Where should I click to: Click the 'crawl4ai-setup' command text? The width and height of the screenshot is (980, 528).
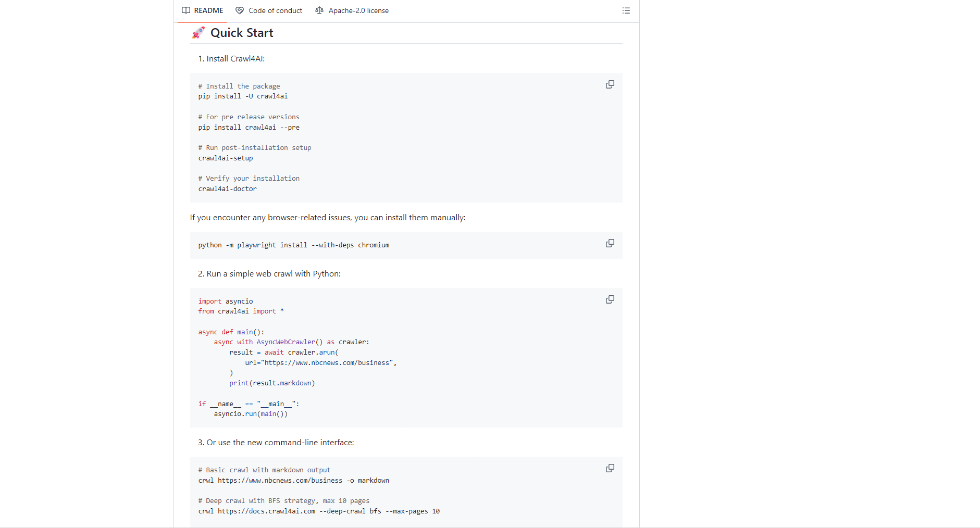[x=226, y=158]
